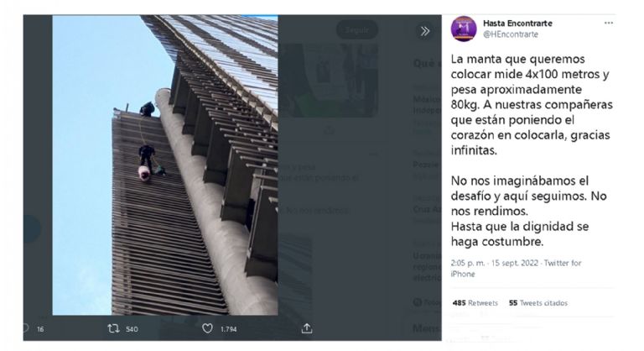View the 55 Tweets citados list
Viewport: 644px width, 351px height.
click(538, 303)
